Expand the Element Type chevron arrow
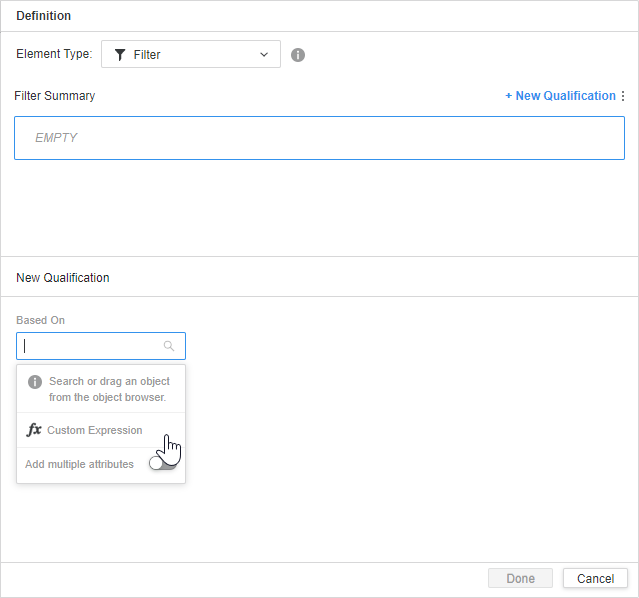The image size is (639, 598). (264, 55)
